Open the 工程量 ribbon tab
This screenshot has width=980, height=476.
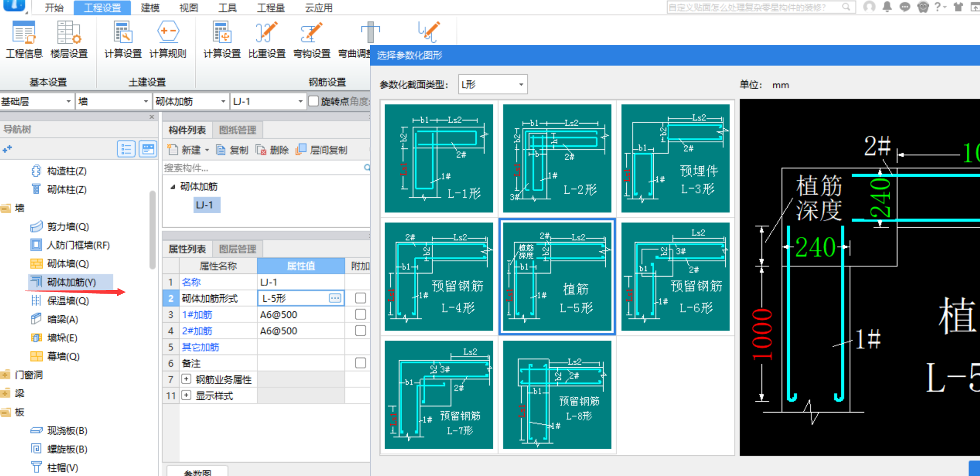pos(271,8)
